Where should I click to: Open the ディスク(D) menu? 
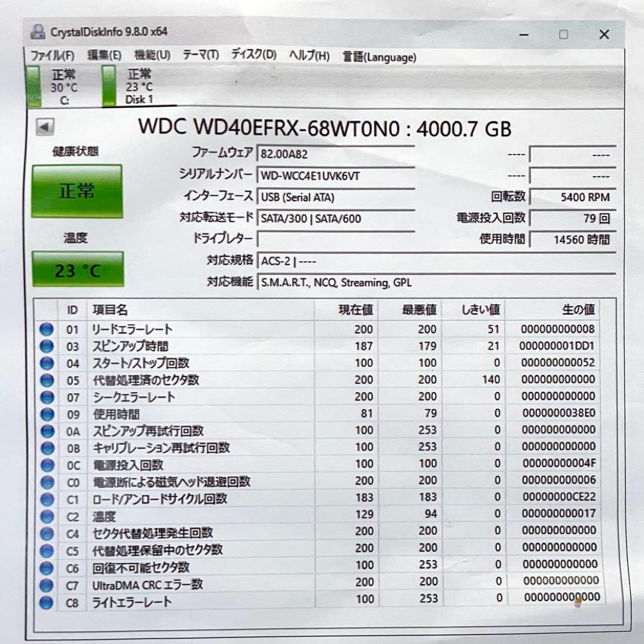pyautogui.click(x=253, y=54)
